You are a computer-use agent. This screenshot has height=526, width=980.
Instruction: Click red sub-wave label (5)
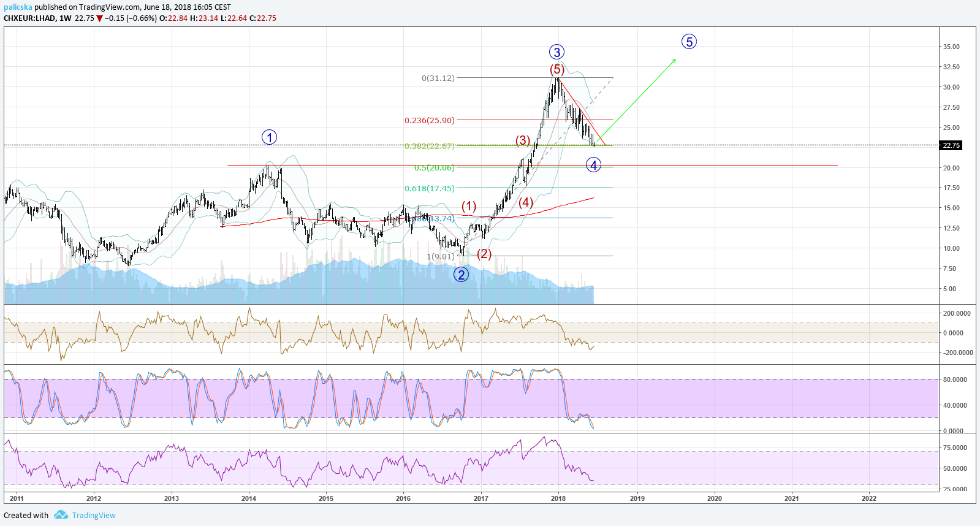(x=556, y=69)
